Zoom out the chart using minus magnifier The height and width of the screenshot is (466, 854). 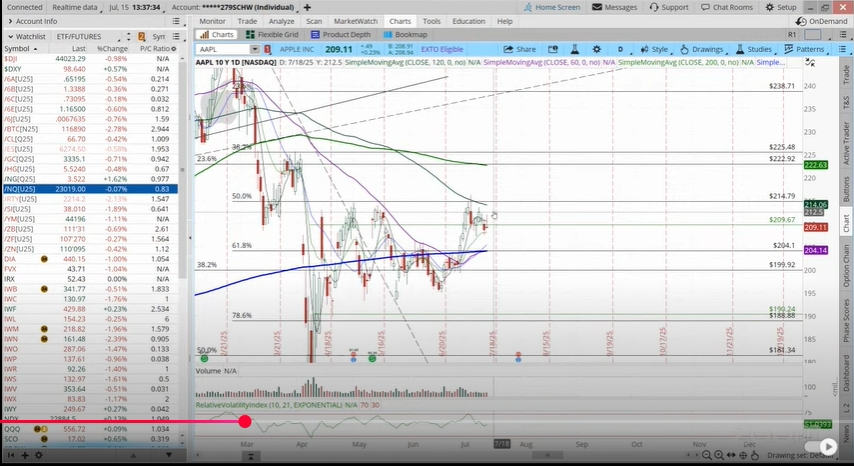706,455
